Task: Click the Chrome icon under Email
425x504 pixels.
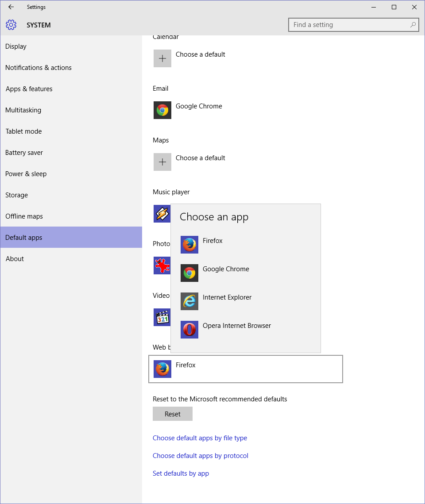Action: click(162, 110)
